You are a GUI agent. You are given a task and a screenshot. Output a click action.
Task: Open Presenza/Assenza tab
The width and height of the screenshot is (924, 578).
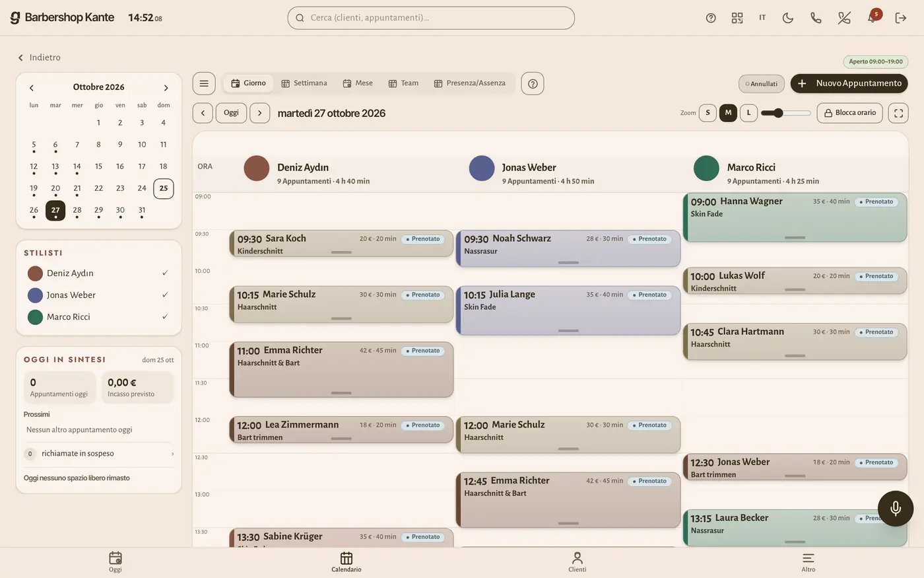470,83
